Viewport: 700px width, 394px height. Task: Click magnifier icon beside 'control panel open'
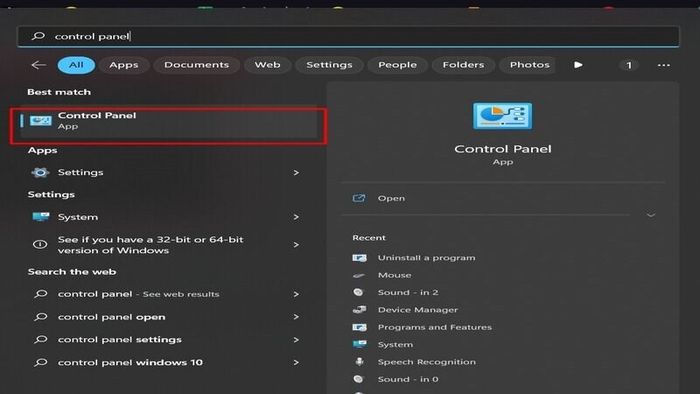pyautogui.click(x=41, y=317)
